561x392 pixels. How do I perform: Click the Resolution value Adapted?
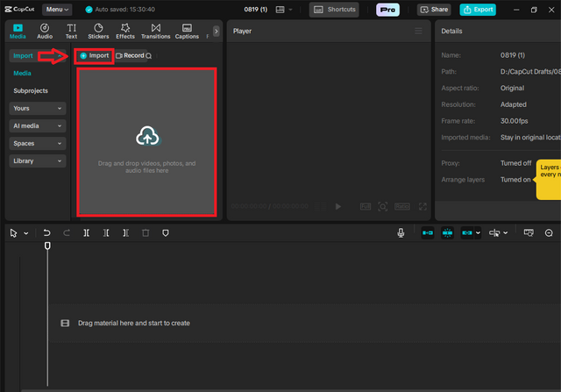[514, 104]
